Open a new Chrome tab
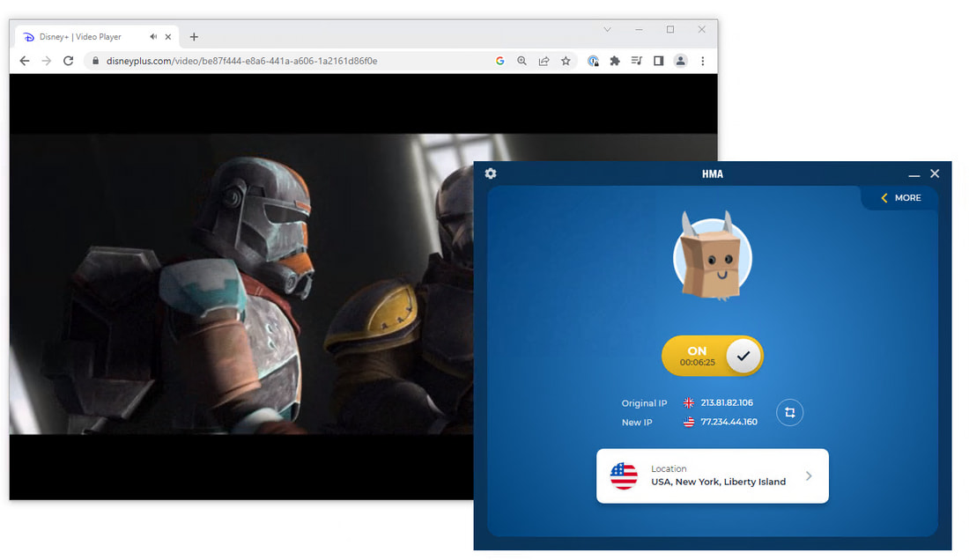Screen dimensions: 969x560 click(x=194, y=37)
